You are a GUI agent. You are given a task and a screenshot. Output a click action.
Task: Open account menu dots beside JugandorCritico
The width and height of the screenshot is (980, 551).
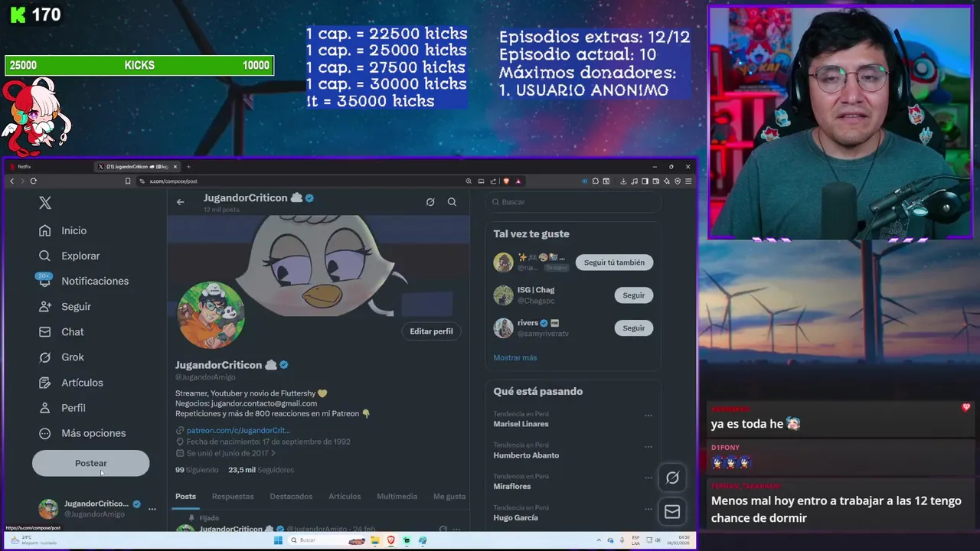tap(152, 509)
